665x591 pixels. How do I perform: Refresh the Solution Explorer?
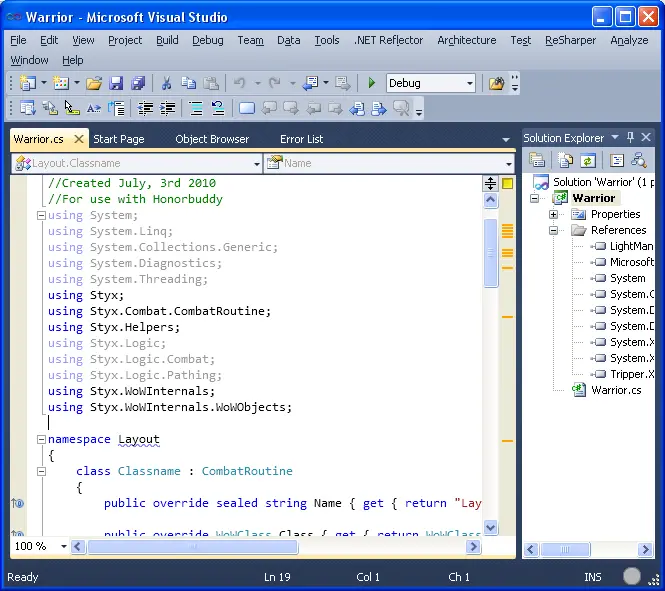[x=587, y=160]
